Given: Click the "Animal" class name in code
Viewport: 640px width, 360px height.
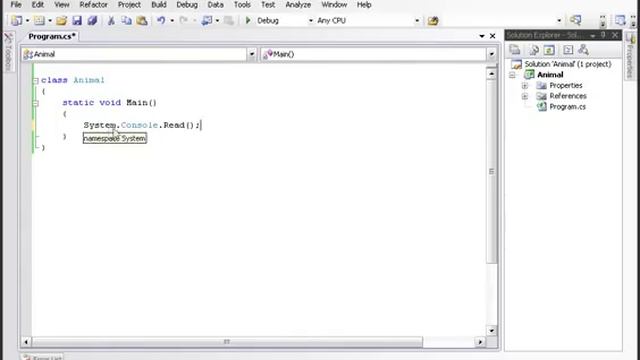Looking at the screenshot, I should click(89, 80).
